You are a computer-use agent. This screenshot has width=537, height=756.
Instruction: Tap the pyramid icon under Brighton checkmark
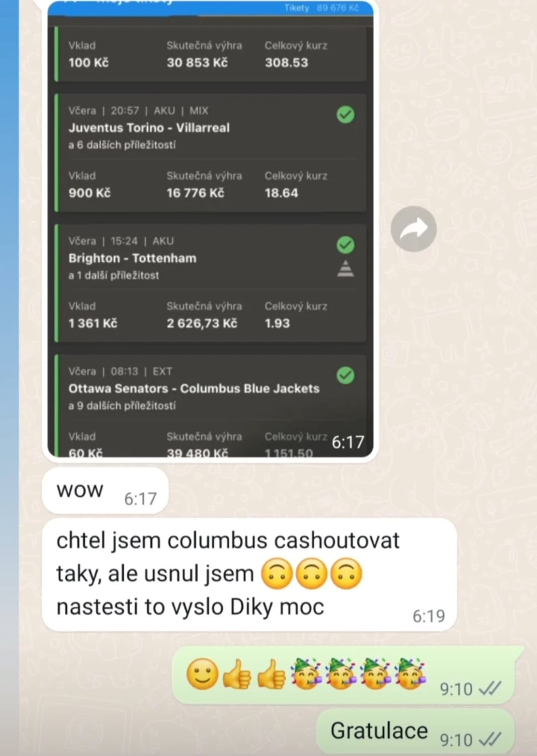point(346,268)
